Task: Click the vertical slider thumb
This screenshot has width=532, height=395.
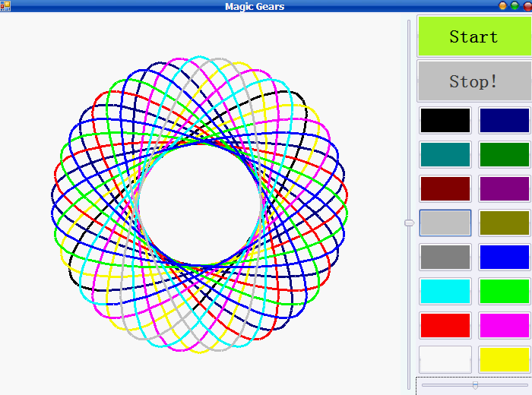Action: pyautogui.click(x=409, y=223)
